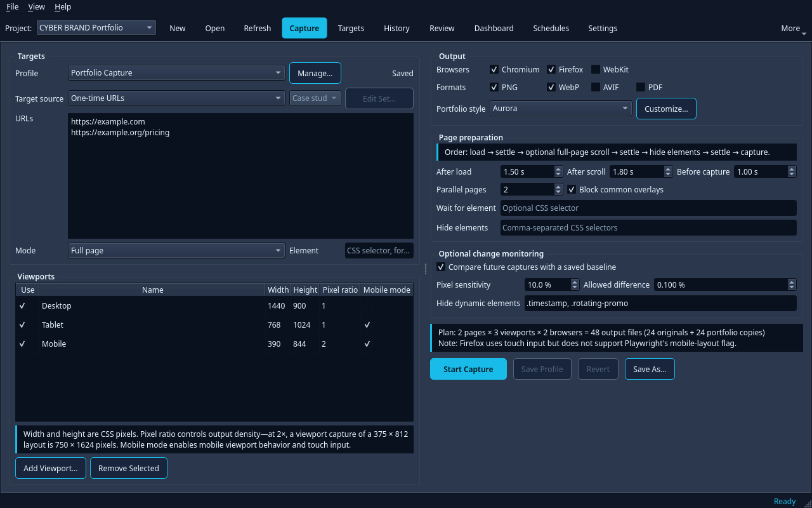This screenshot has width=812, height=508.
Task: Open the Profile dropdown
Action: pyautogui.click(x=176, y=73)
